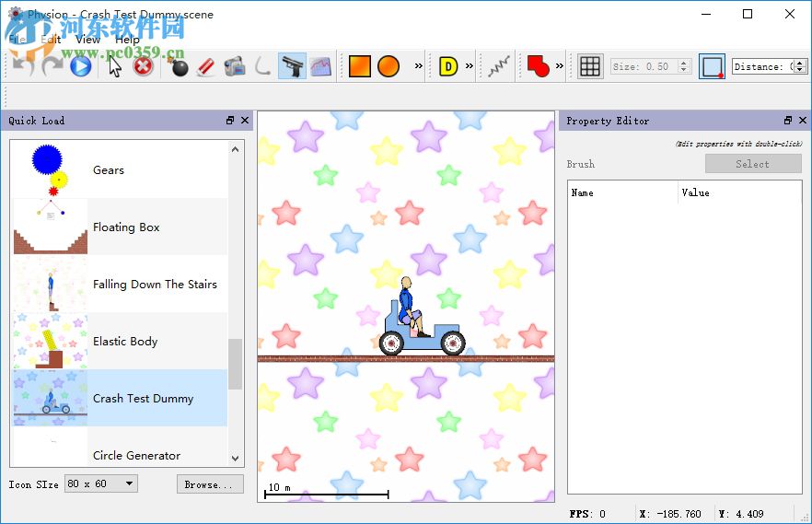
Task: Click the car's front wheel
Action: click(453, 343)
